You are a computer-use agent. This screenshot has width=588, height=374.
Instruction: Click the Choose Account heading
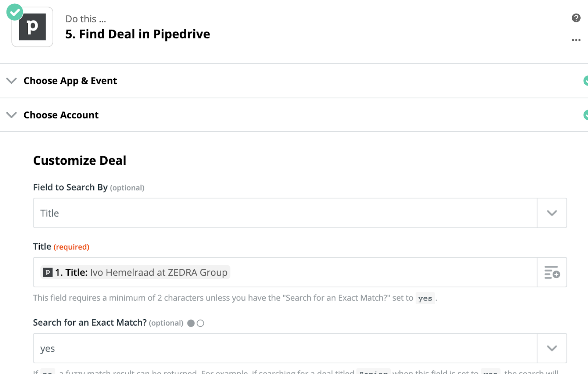[x=61, y=115]
